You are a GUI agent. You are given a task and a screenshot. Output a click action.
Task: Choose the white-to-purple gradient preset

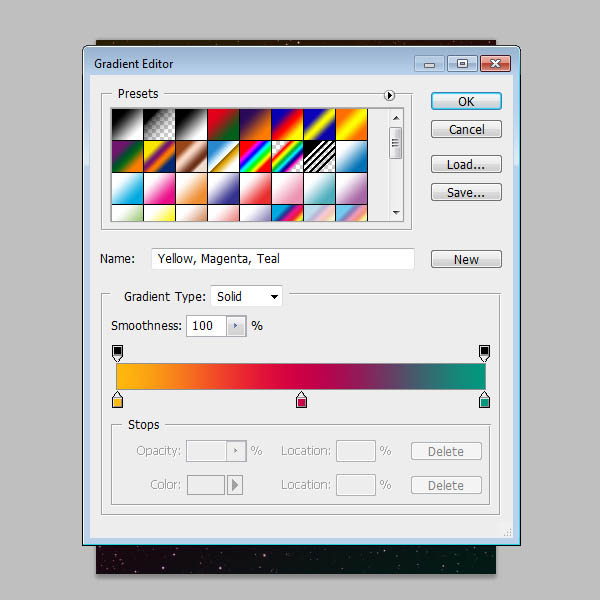352,189
